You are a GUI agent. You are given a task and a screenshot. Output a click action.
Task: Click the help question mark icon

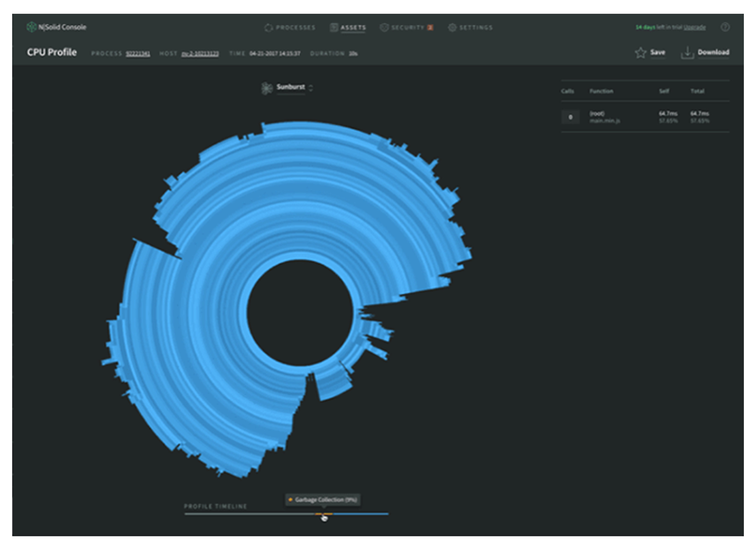pos(725,27)
